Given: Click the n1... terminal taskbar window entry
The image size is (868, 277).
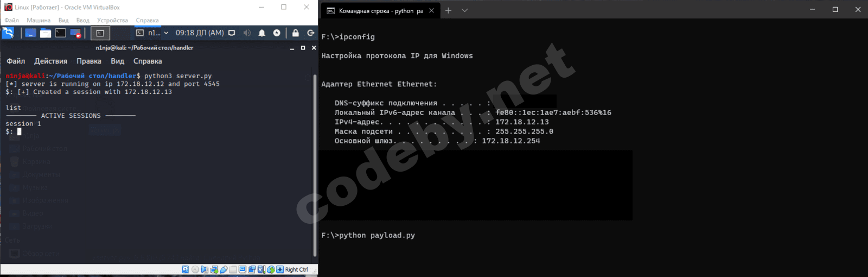Looking at the screenshot, I should (148, 33).
